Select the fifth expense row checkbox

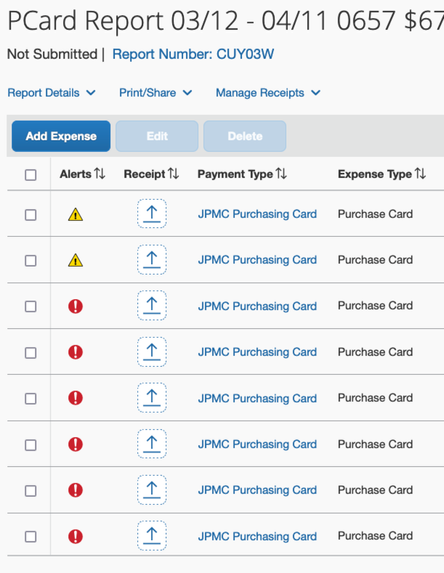coord(31,398)
